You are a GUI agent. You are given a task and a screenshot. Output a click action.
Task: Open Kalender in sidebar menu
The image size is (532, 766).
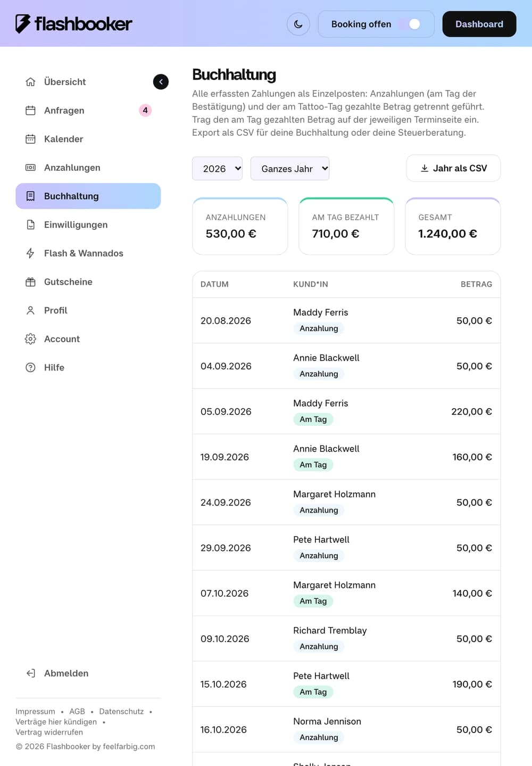tap(88, 139)
